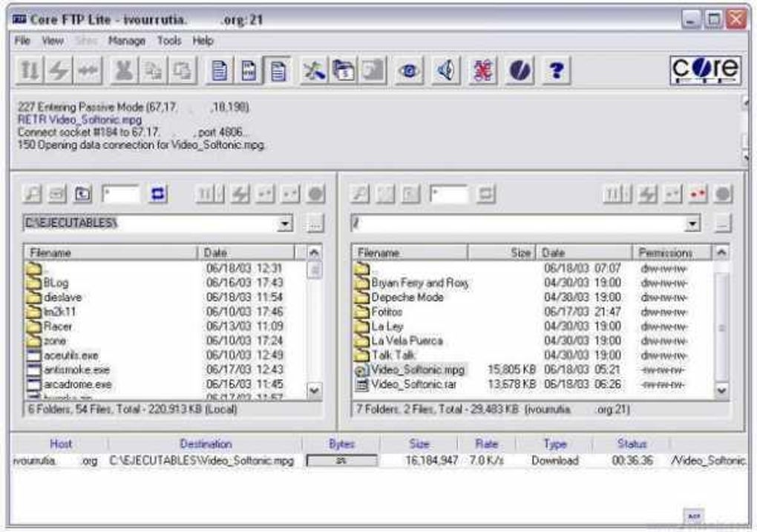Open help via the blue question mark icon
Image resolution: width=757 pixels, height=532 pixels.
556,70
